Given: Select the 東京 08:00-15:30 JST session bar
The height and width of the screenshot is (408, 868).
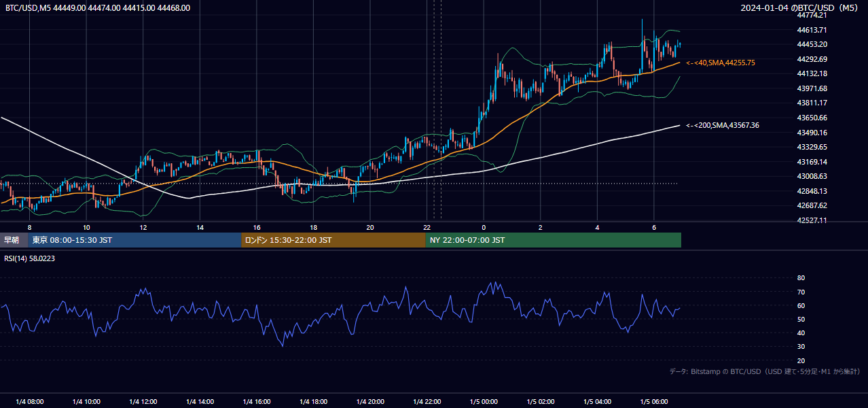Looking at the screenshot, I should click(x=134, y=240).
